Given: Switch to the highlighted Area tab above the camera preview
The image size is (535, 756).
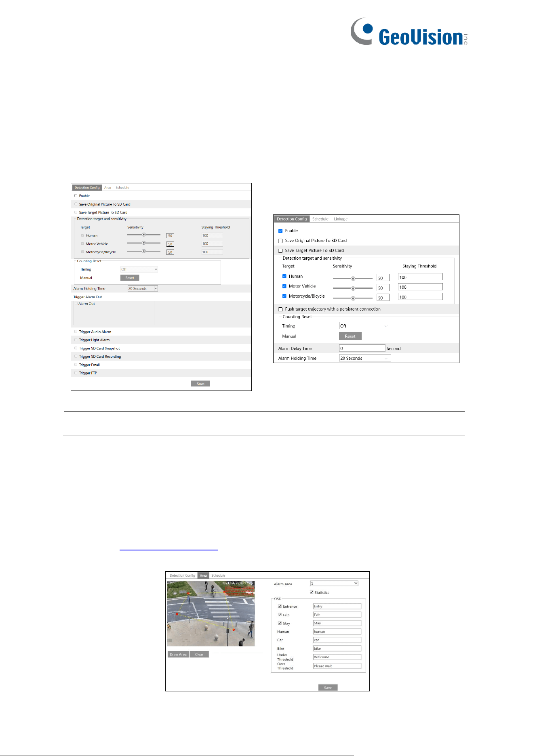Looking at the screenshot, I should 203,575.
